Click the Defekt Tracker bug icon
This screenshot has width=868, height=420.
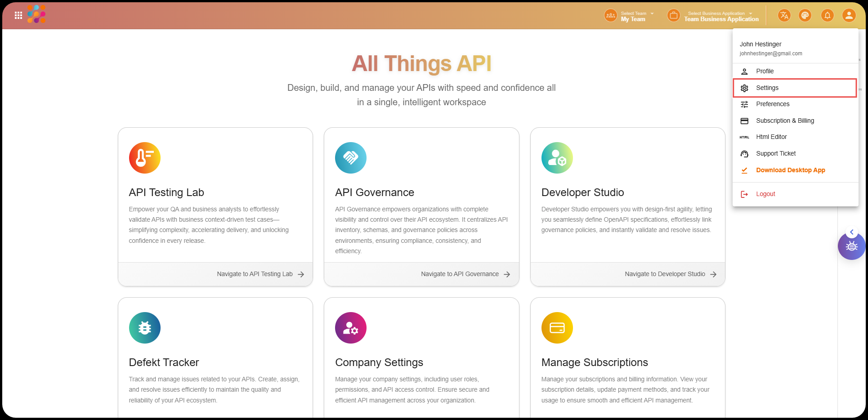(144, 328)
